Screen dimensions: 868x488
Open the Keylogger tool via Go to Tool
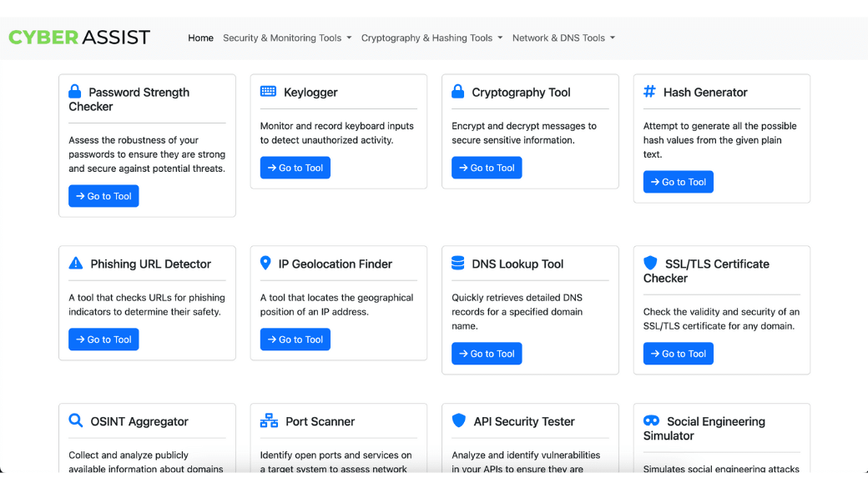[x=295, y=168]
